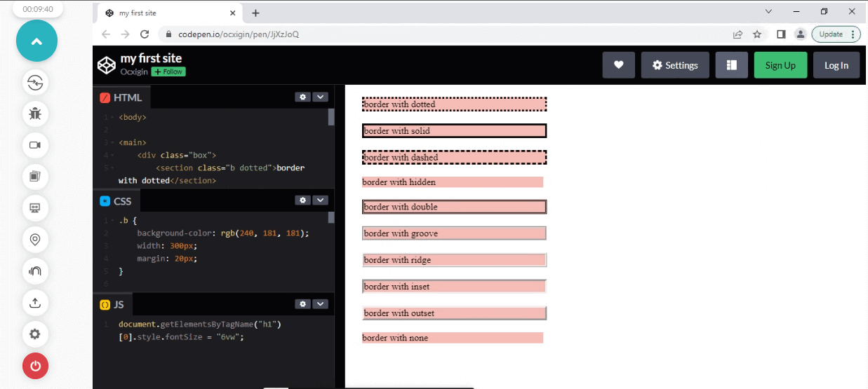Click the green Sign Up button

pos(780,65)
